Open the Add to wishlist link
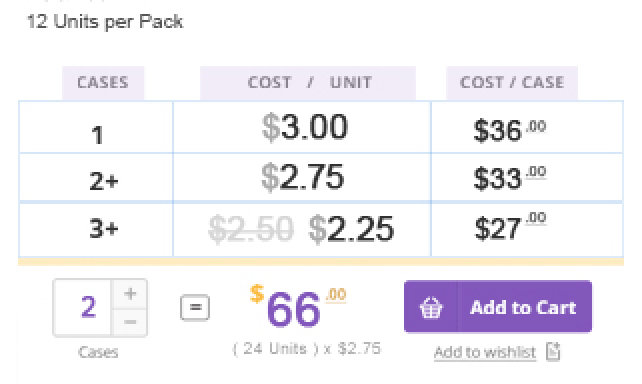 coord(485,352)
